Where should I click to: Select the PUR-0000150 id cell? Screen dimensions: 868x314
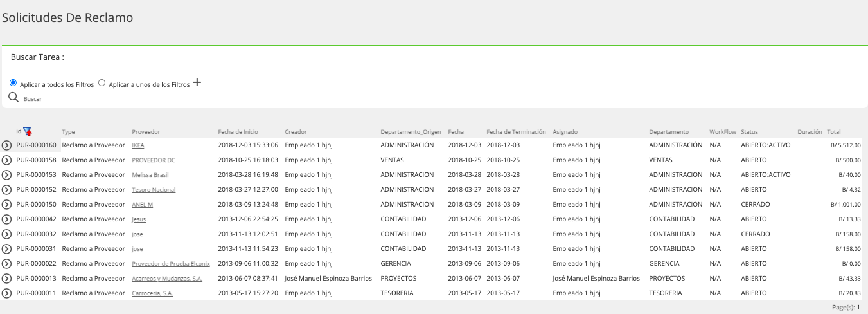37,205
